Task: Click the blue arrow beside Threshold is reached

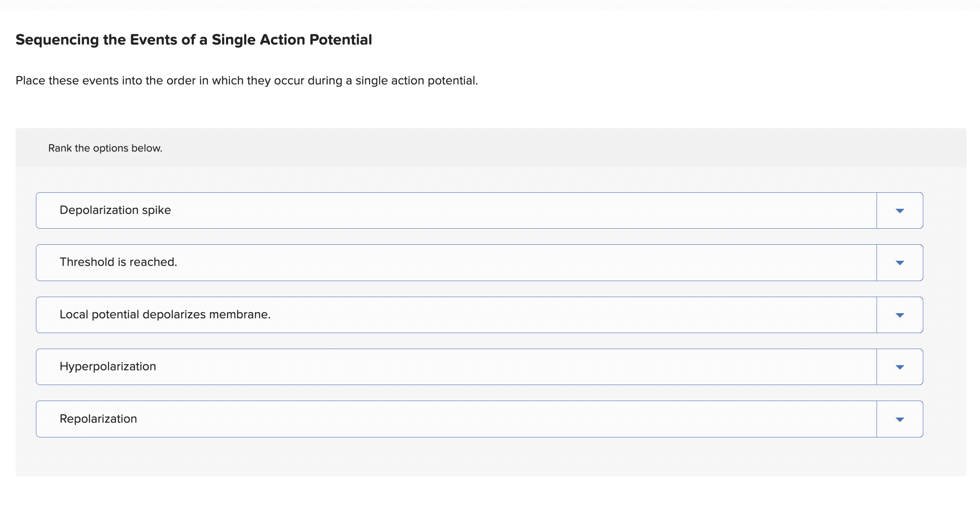Action: click(x=899, y=262)
